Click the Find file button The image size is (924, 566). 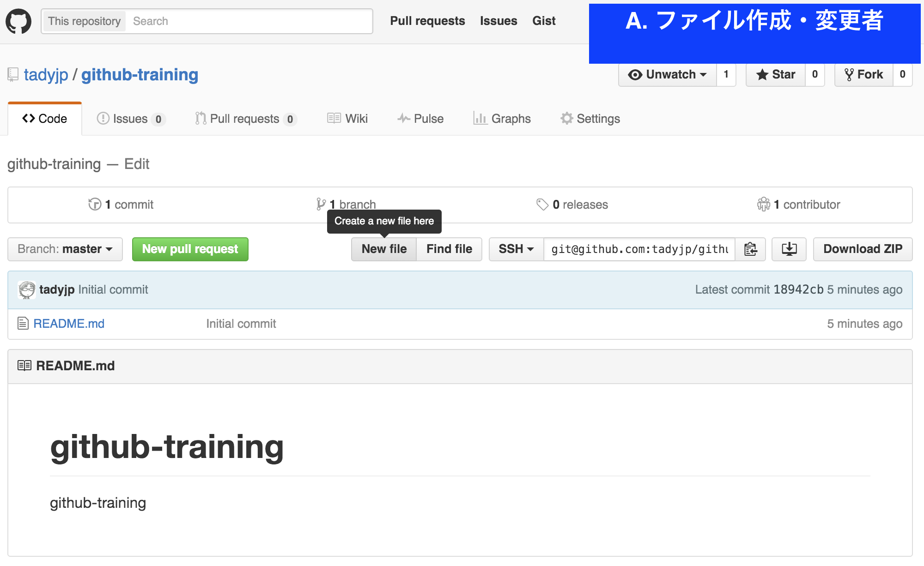tap(449, 249)
